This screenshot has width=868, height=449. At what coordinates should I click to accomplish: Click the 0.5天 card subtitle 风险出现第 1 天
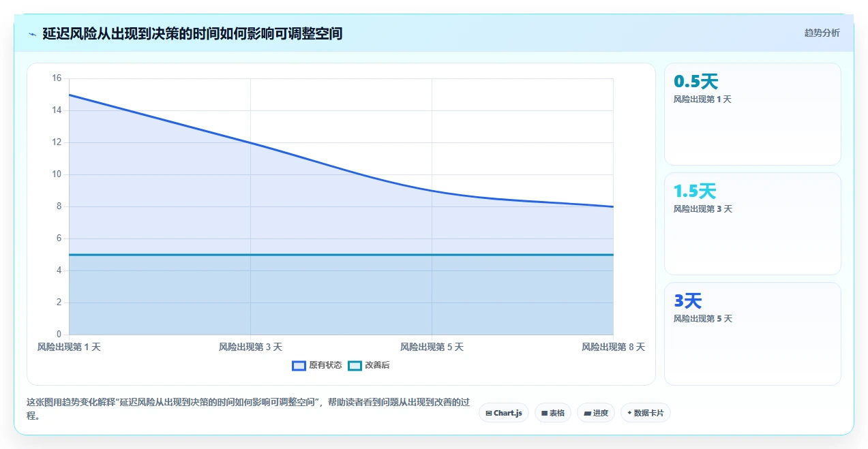point(702,99)
